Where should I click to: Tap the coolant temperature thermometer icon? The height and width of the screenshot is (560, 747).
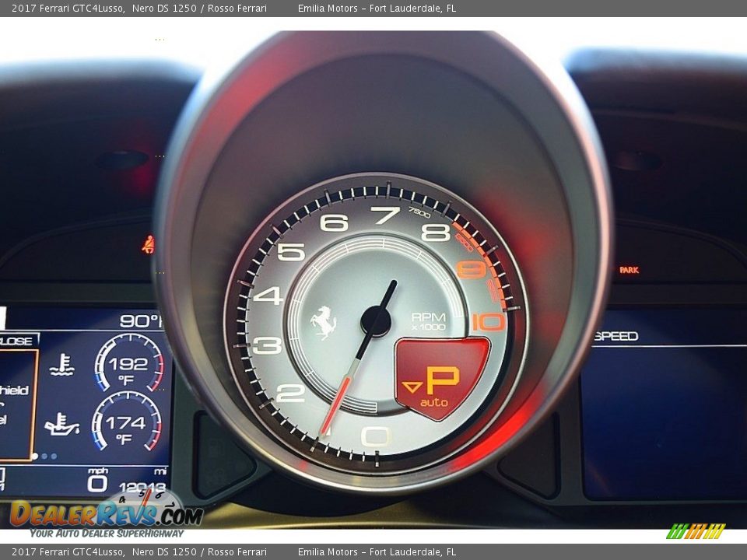(61, 364)
